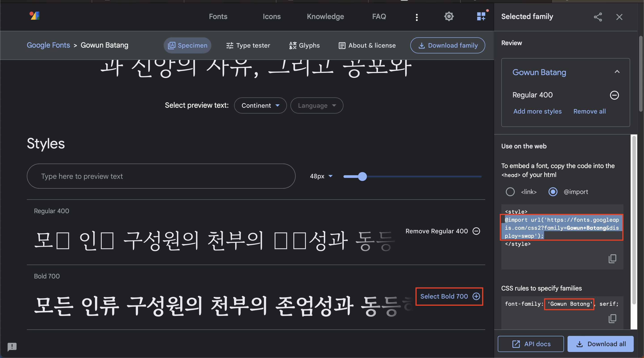644x358 pixels.
Task: Go to the Icons nav item
Action: (271, 17)
